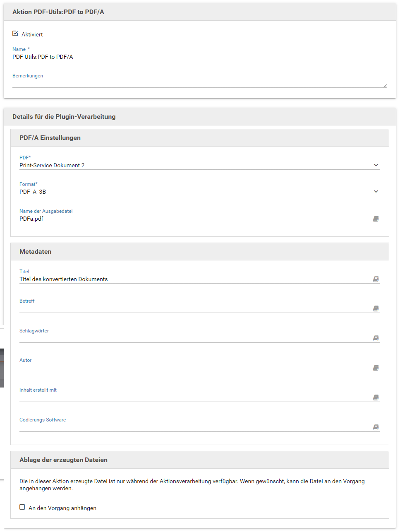Screen dimensions: 400x532
Task: Click the book icon in Codierungs-Software field
Action: [x=376, y=427]
